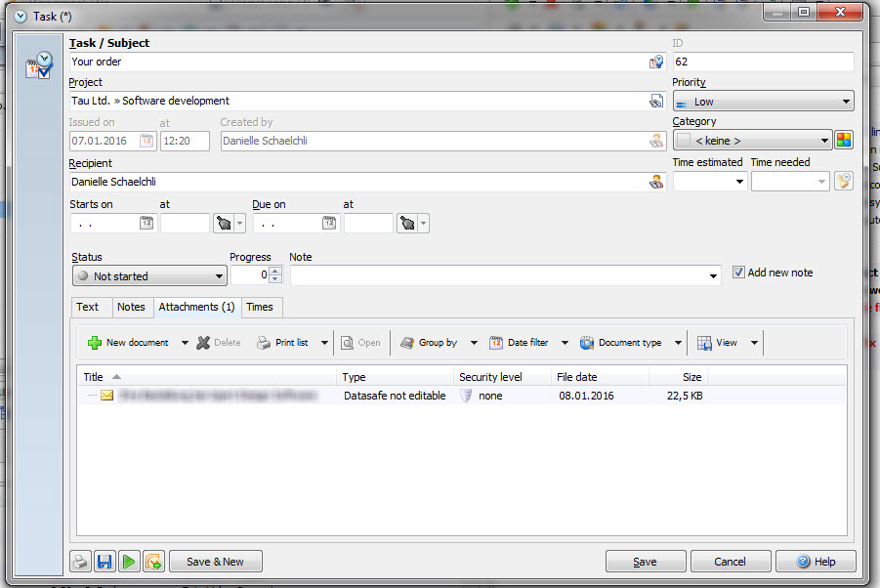Click the floppy disk save icon

[x=105, y=561]
